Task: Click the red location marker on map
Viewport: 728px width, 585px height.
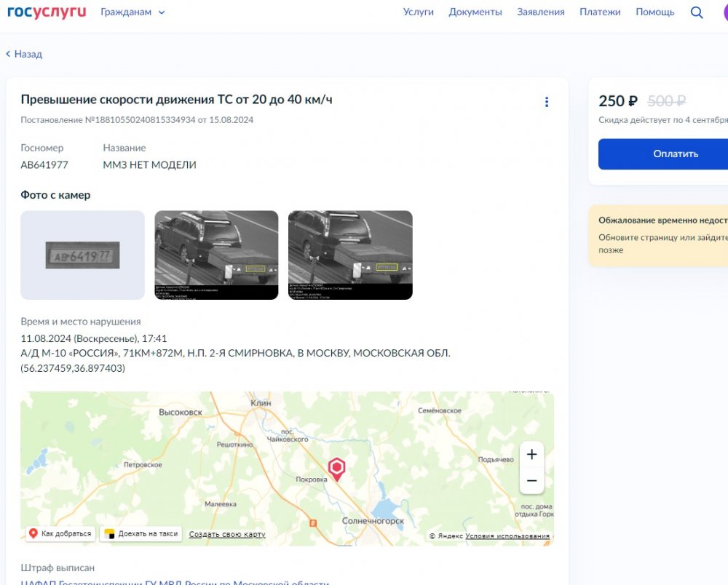Action: [336, 469]
